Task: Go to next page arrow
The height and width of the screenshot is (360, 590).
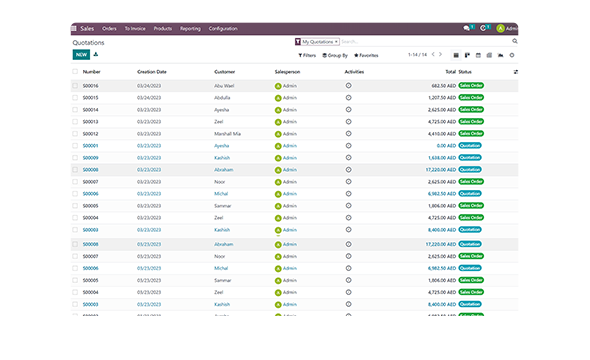Action: point(441,55)
